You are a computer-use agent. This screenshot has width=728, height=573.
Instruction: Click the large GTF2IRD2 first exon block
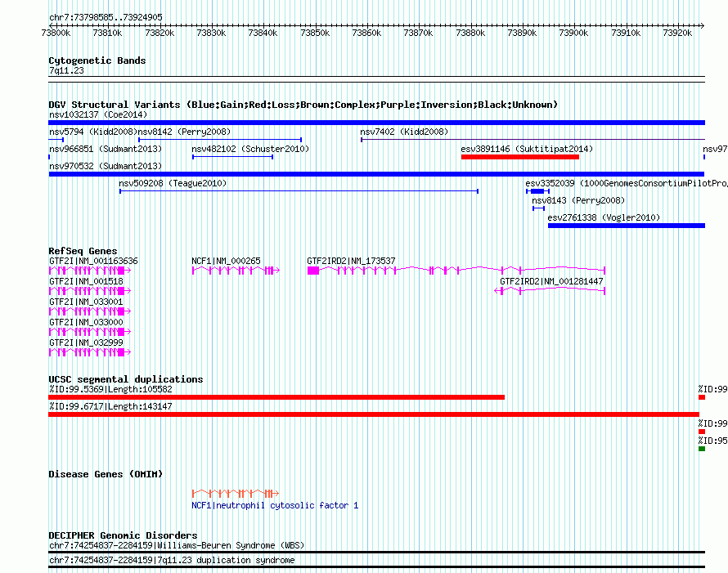pyautogui.click(x=313, y=271)
